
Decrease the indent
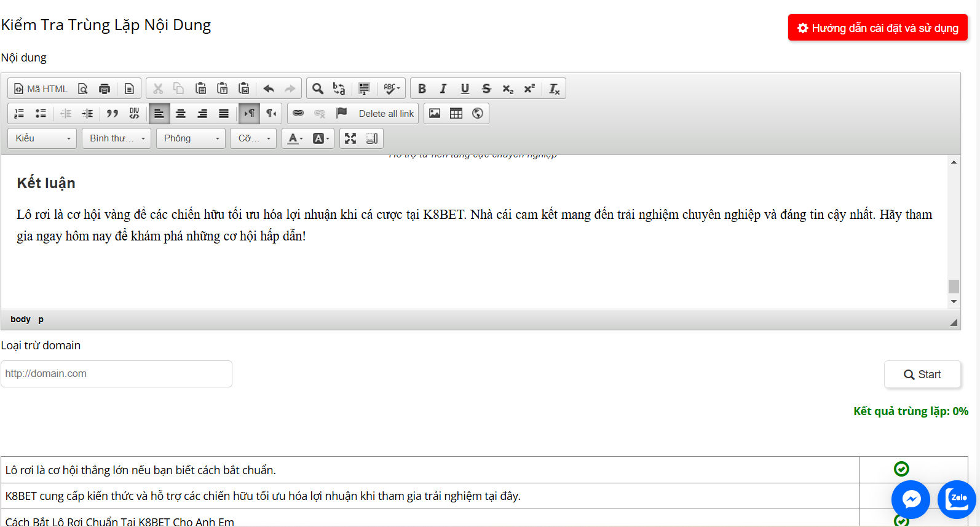tap(66, 113)
